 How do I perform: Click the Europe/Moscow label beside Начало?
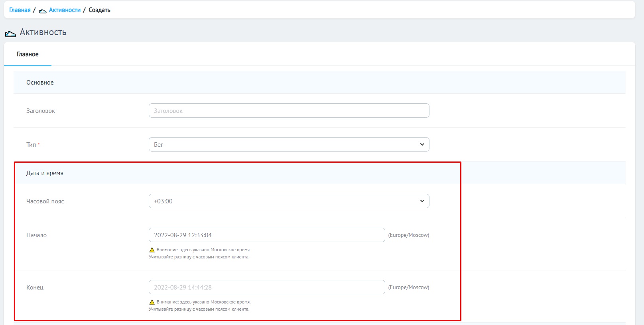coord(408,235)
